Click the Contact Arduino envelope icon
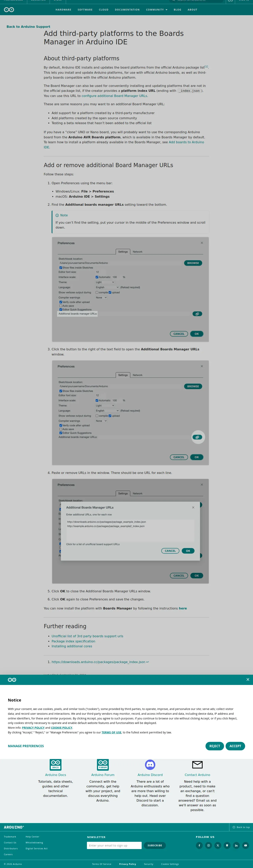This screenshot has height=868, width=253. pos(197,765)
